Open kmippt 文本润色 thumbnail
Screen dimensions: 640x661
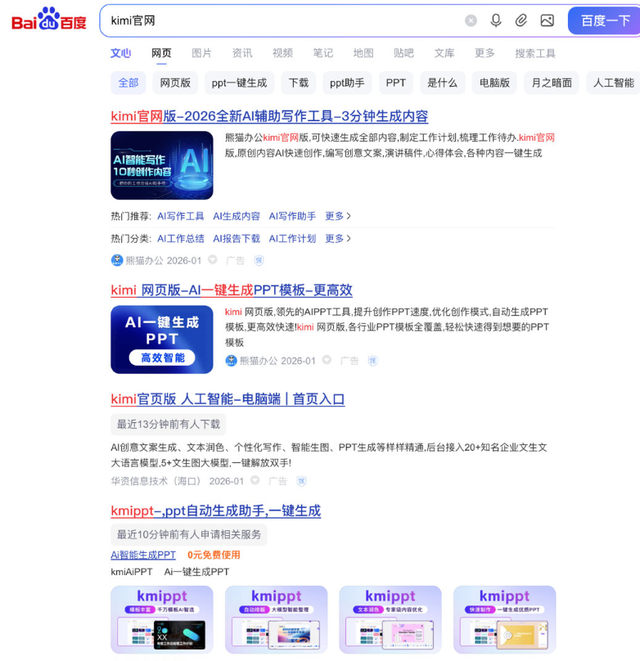pyautogui.click(x=390, y=620)
